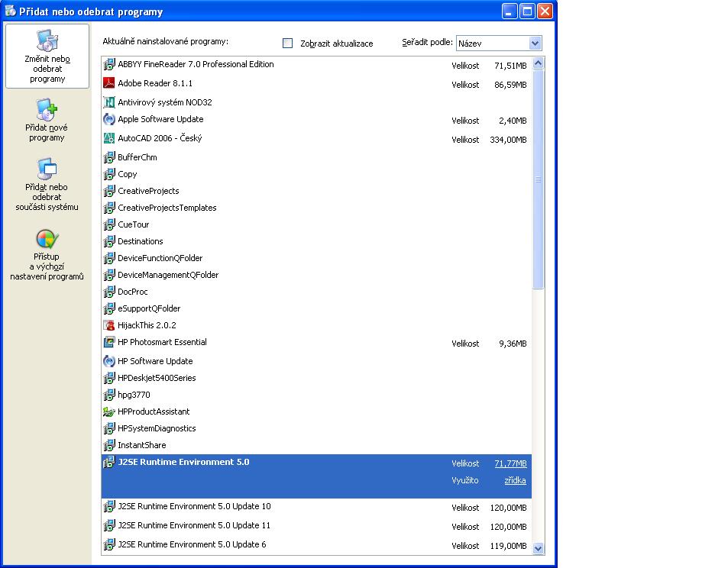Maximize the Přidat nebo odebrat programy window
This screenshot has width=728, height=568.
[527, 11]
